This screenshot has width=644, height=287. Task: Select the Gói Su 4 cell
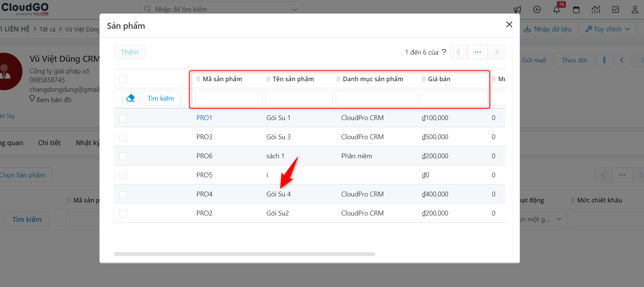point(278,194)
